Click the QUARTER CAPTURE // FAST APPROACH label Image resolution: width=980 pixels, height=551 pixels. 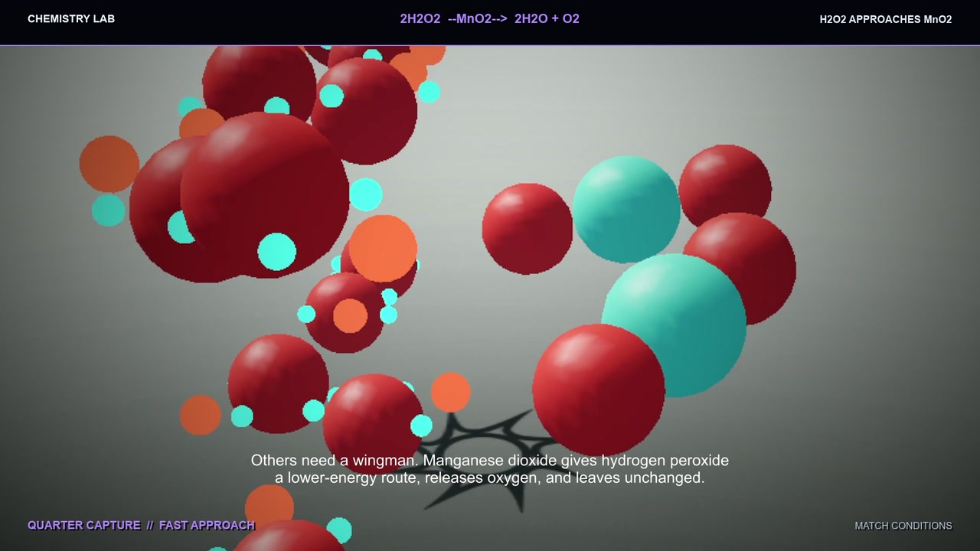141,525
